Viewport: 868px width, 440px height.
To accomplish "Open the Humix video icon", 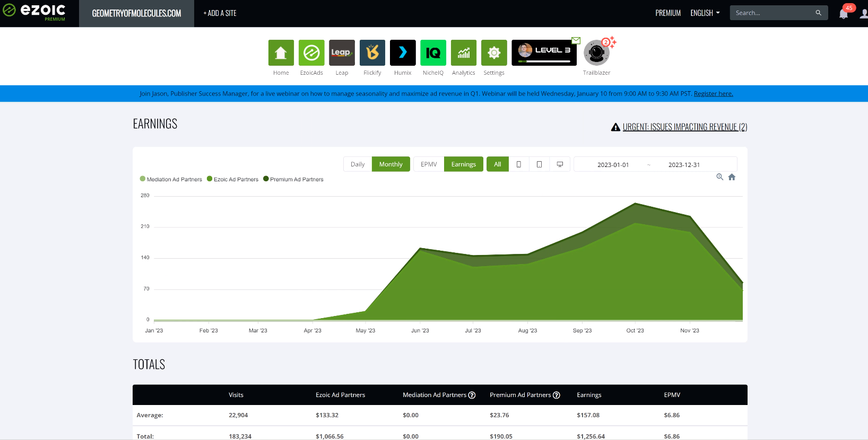I will click(x=403, y=52).
